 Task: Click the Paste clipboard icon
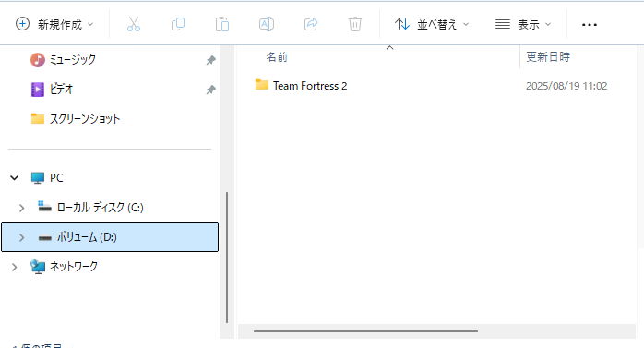pos(222,24)
